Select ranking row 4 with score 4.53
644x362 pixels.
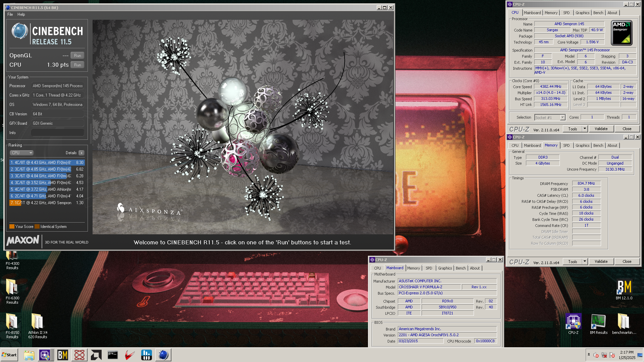click(47, 183)
